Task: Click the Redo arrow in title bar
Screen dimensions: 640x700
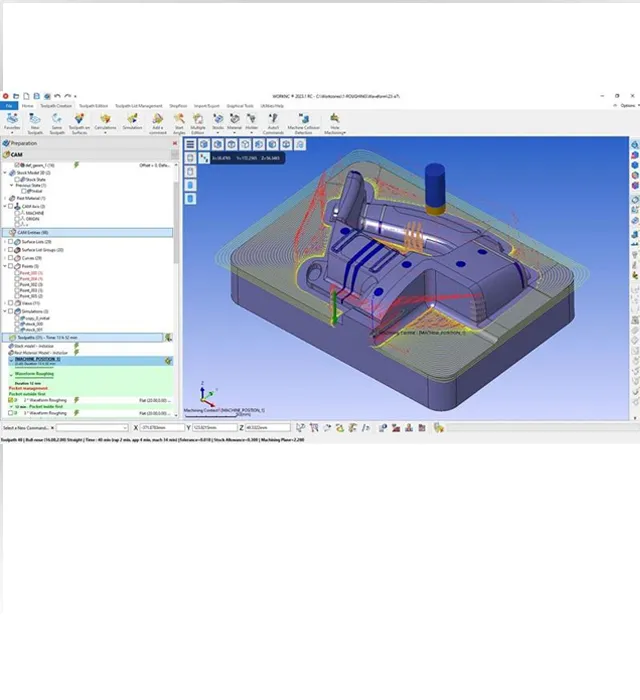Action: [67, 96]
